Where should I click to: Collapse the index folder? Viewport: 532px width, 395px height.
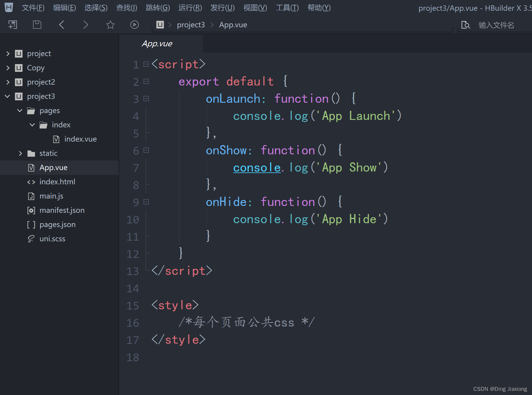click(x=32, y=125)
